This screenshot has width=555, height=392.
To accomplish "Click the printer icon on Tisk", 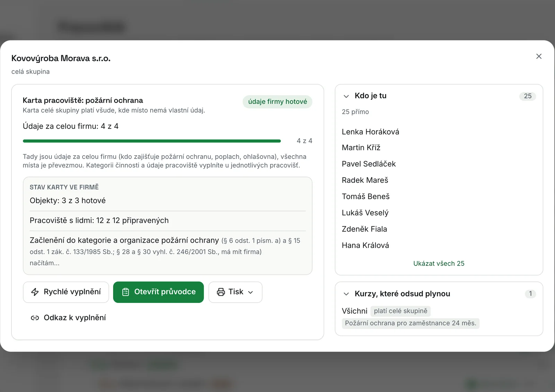I will 221,292.
